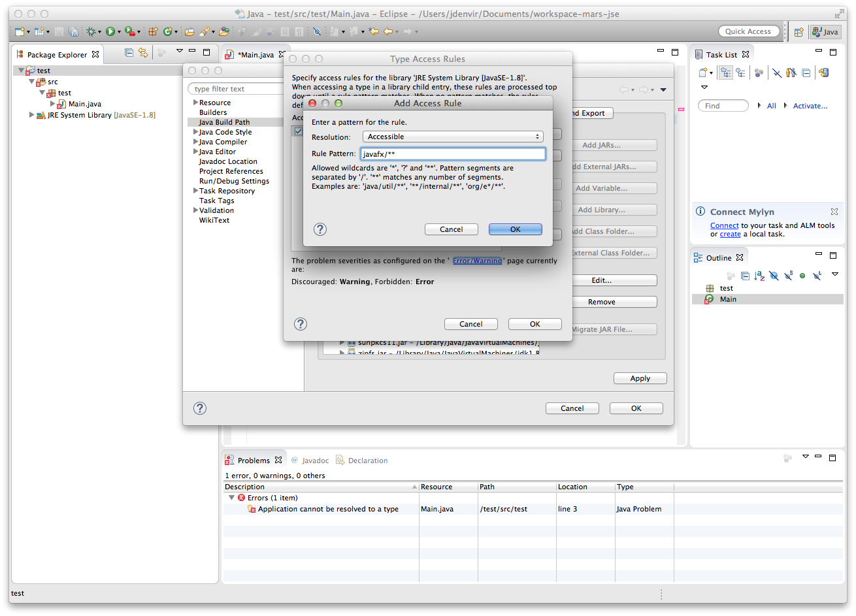Expand the Validation node
Viewport: 856px width, 616px height.
point(195,210)
